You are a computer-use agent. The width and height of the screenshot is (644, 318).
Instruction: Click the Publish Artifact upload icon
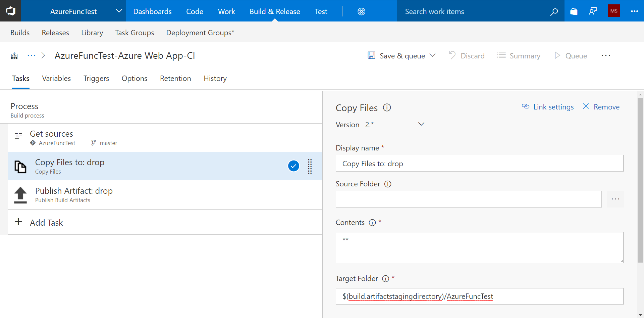click(x=20, y=195)
